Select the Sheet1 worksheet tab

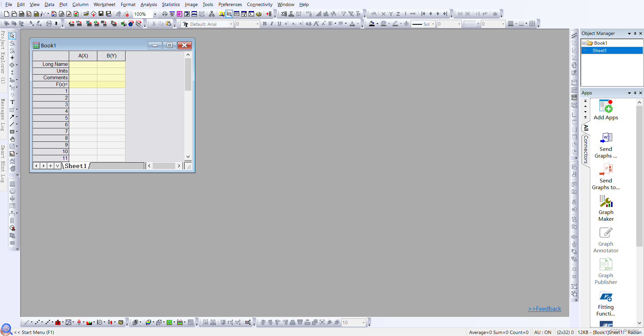[76, 166]
